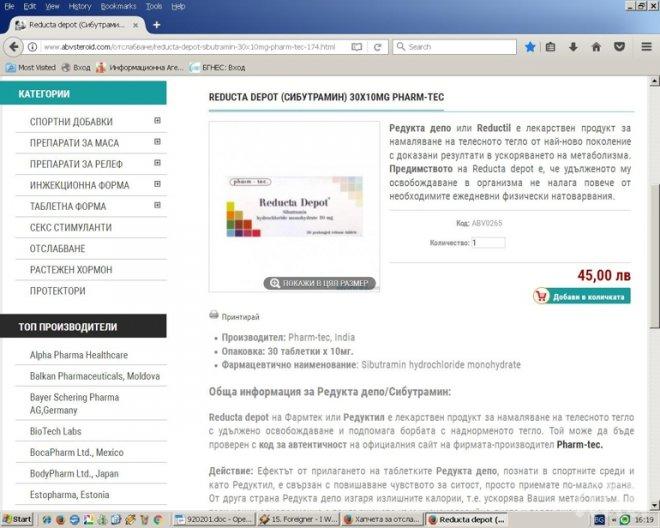Image resolution: width=660 pixels, height=528 pixels.
Task: Toggle reader view icon in address bar
Action: pyautogui.click(x=357, y=47)
